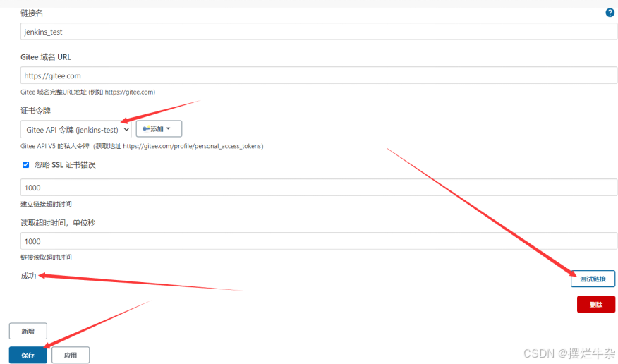Image resolution: width=618 pixels, height=364 pixels.
Task: Select the 成功 test result text
Action: pyautogui.click(x=28, y=276)
